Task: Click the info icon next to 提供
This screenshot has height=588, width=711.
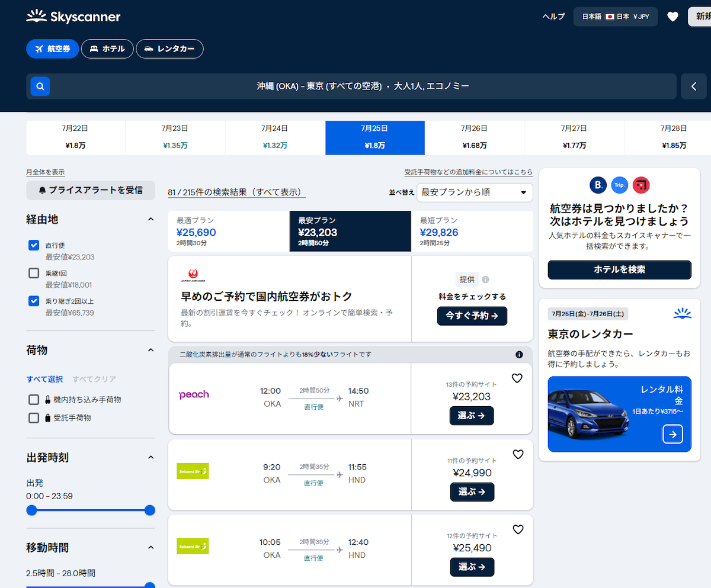Action: 485,279
